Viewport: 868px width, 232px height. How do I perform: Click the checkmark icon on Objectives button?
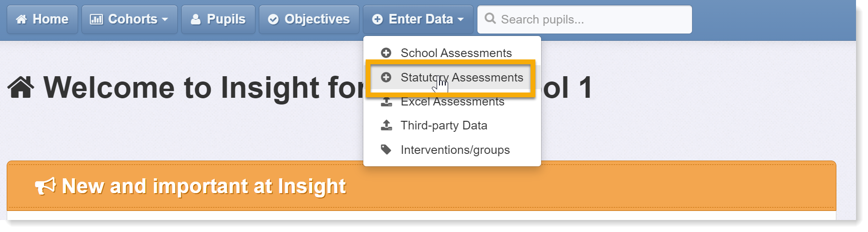(x=273, y=19)
